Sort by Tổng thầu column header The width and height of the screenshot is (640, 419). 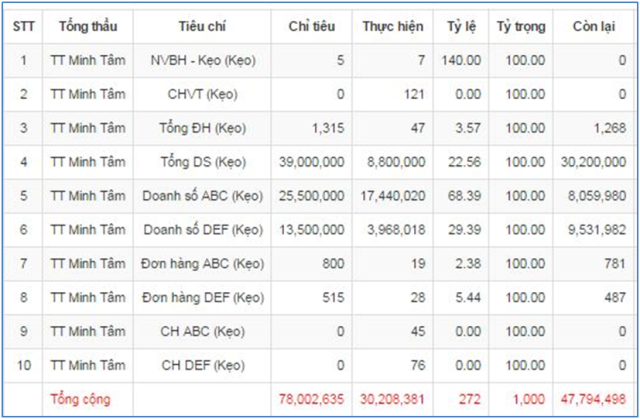pyautogui.click(x=88, y=27)
